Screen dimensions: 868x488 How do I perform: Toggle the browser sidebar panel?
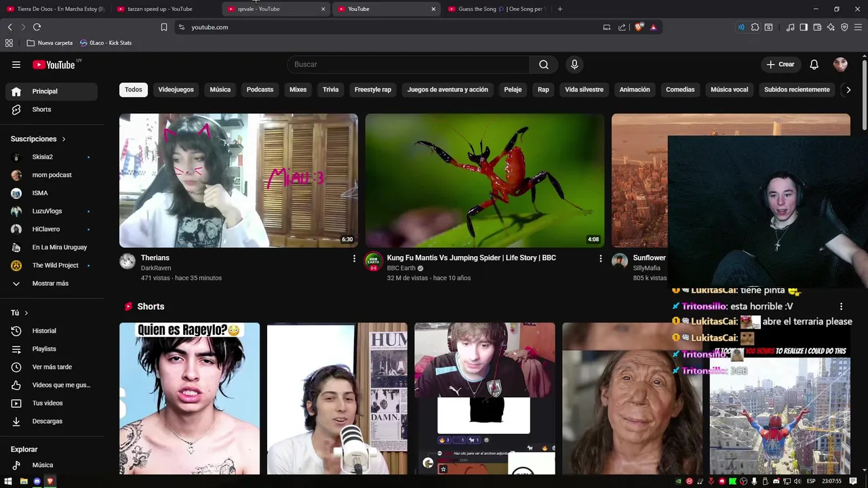[x=804, y=27]
